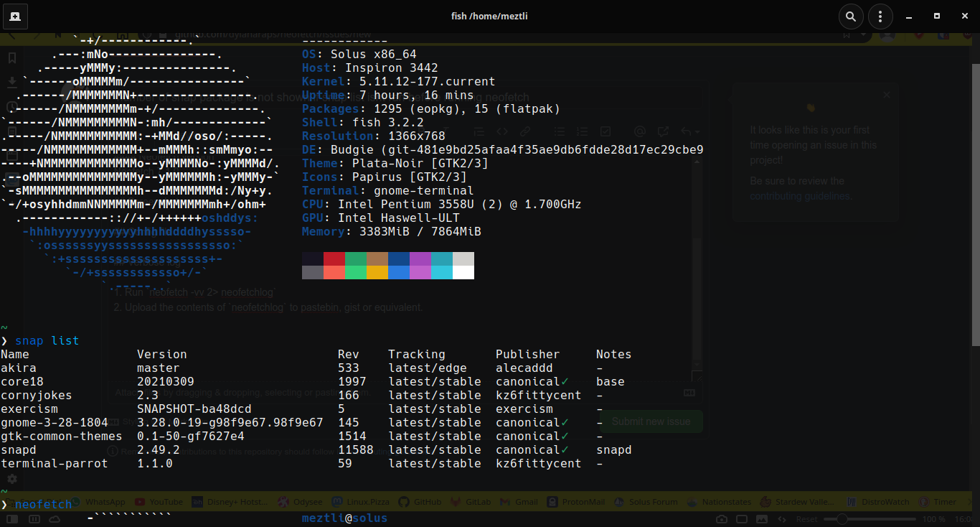This screenshot has width=980, height=527.
Task: Click the '11588' rev value
Action: click(x=356, y=449)
